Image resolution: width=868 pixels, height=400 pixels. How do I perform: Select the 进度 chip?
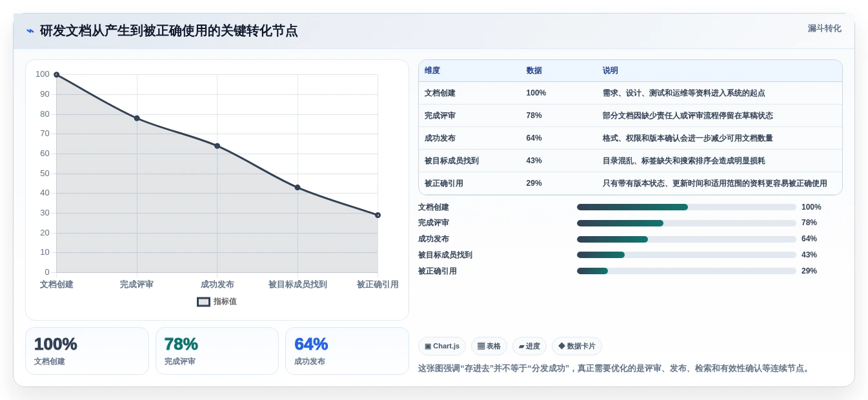pos(529,346)
